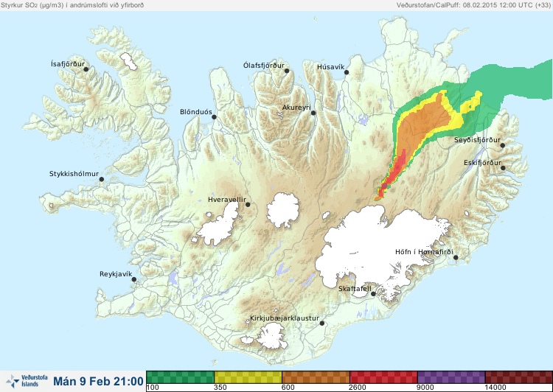The width and height of the screenshot is (553, 392).
Task: Click the orange 600 legend swatch
Action: (316, 377)
